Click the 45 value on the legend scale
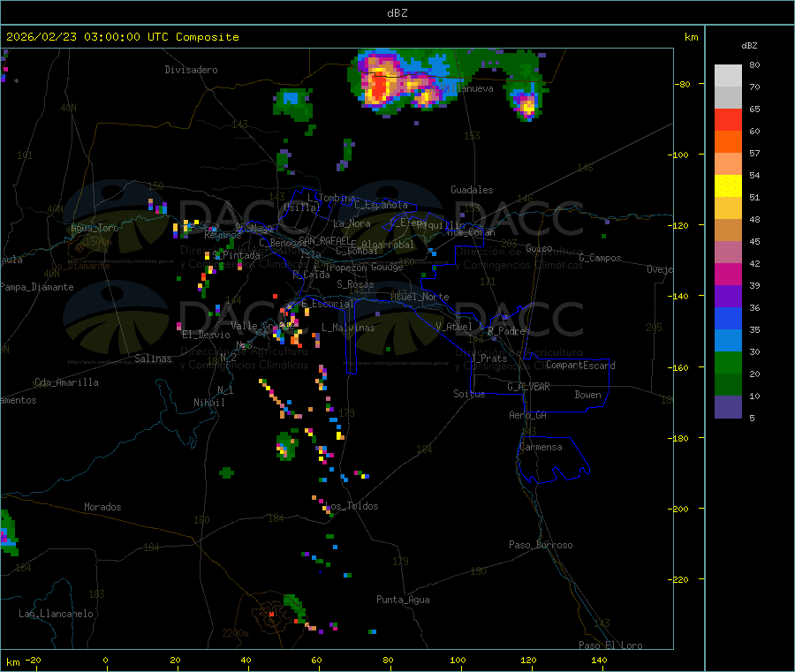The image size is (795, 672). [754, 241]
